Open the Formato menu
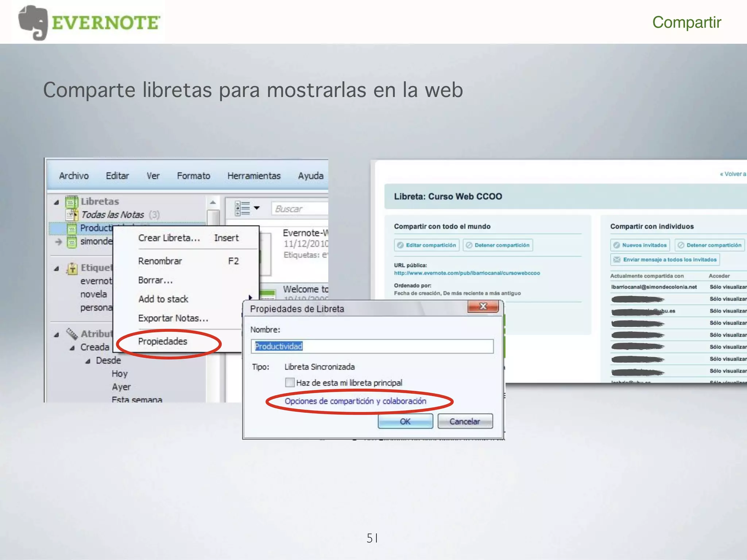Screen dimensions: 747x560 click(x=193, y=176)
